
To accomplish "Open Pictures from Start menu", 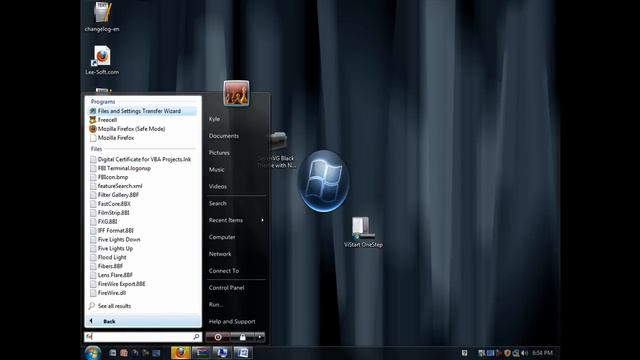I will click(219, 153).
